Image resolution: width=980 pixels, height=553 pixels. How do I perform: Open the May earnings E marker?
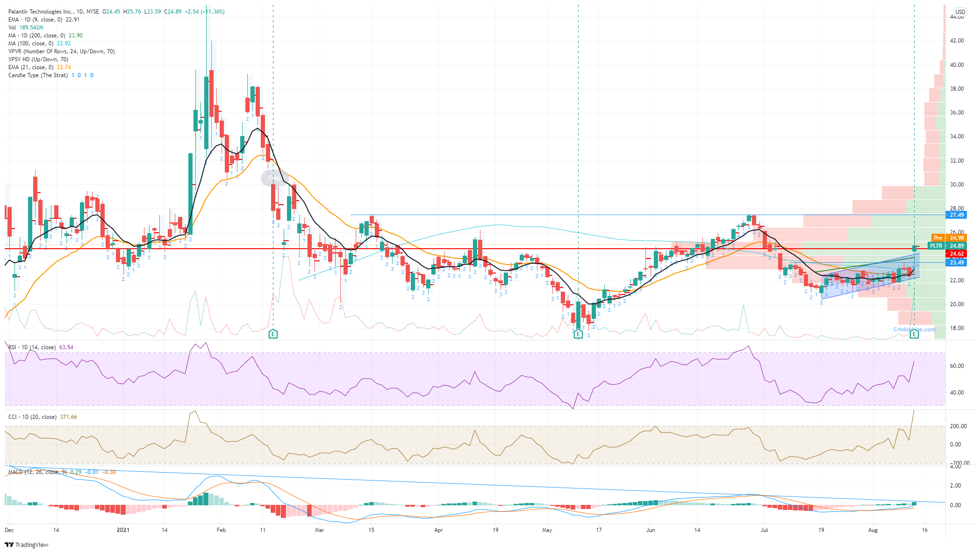[x=578, y=334]
